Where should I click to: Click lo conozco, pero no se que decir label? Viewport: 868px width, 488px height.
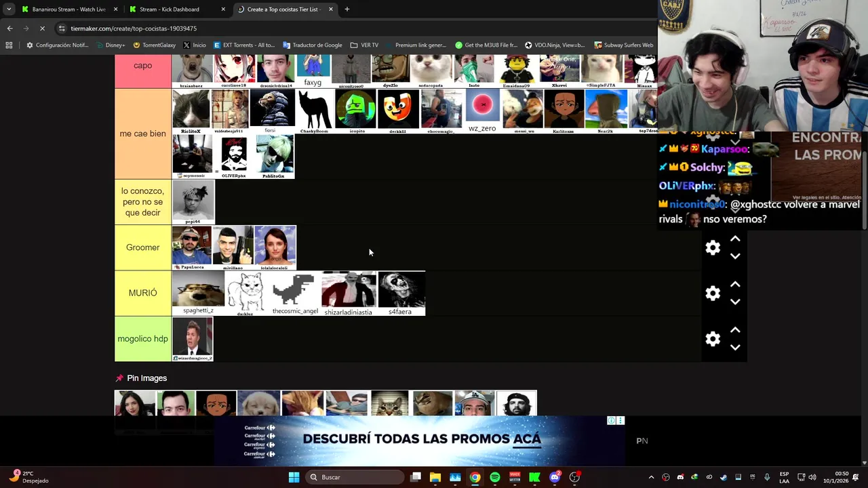pos(142,202)
